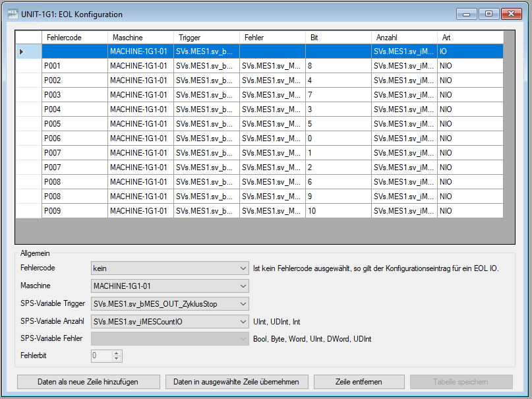Maximize the EOL Konfiguration window
This screenshot has height=399, width=532.
point(488,14)
